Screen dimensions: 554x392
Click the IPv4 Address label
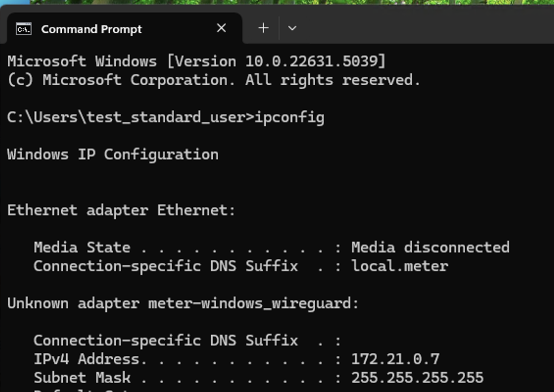pyautogui.click(x=90, y=359)
